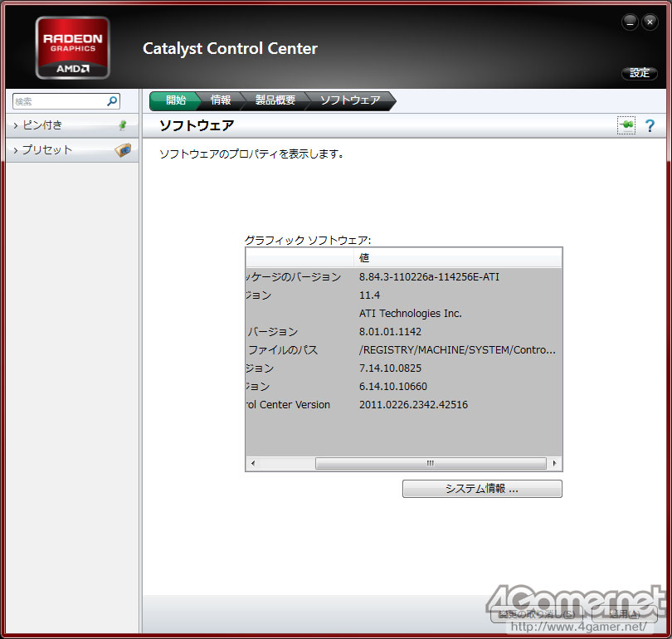Click the 適用 apply button
The image size is (672, 639).
(625, 614)
